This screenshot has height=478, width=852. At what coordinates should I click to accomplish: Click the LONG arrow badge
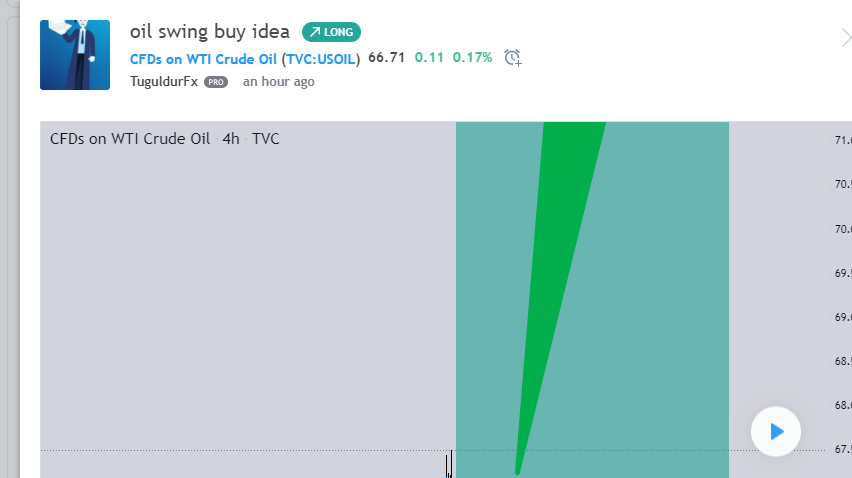tap(331, 32)
